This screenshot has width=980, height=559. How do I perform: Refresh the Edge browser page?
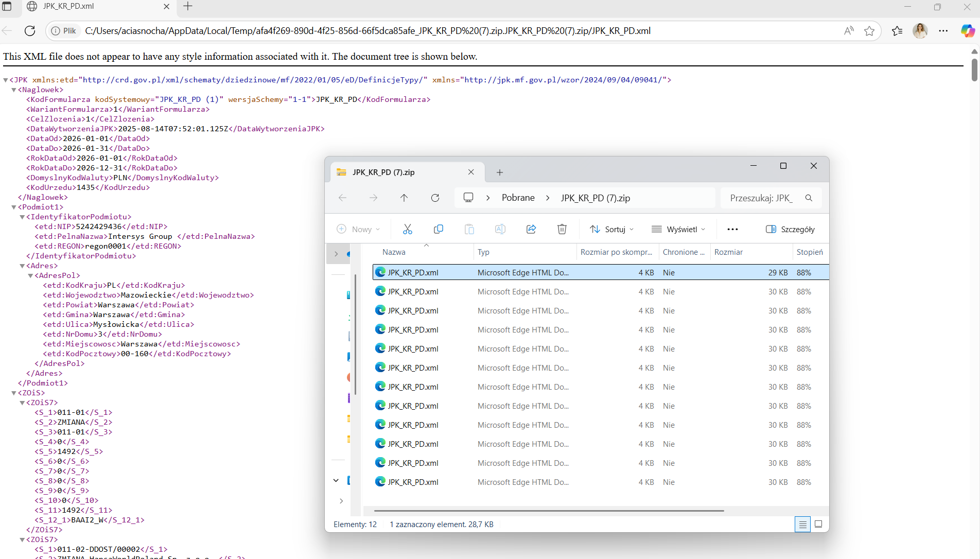click(x=30, y=31)
